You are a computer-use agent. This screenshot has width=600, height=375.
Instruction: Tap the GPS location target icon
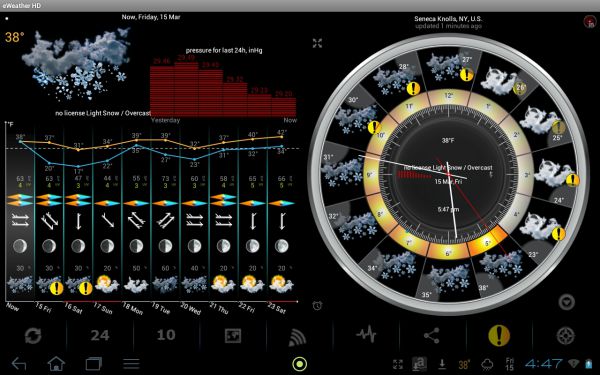click(565, 336)
